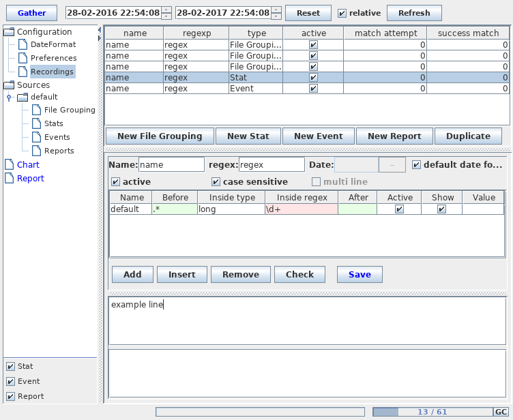
Task: Select the Event row in recordings table
Action: (307, 89)
